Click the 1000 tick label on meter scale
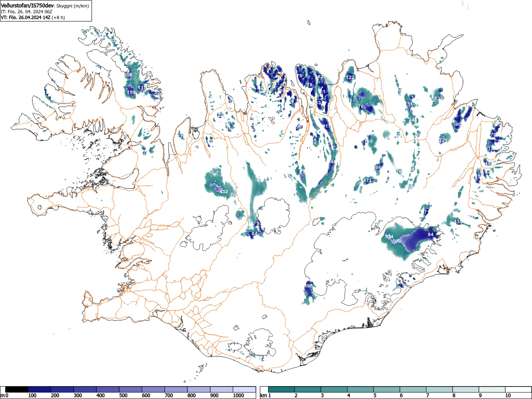 (238, 396)
